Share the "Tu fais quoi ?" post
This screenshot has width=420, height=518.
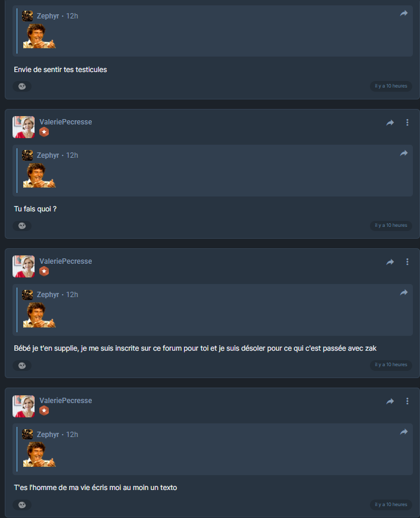click(390, 123)
